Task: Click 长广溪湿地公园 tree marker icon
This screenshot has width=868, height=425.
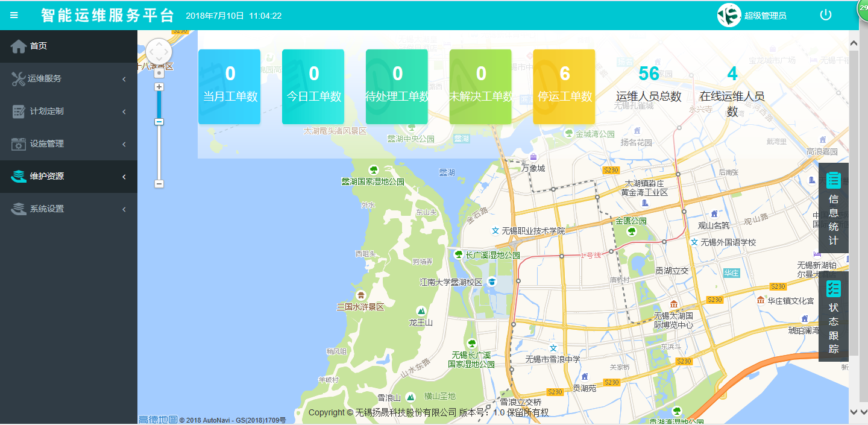Action: coord(458,254)
